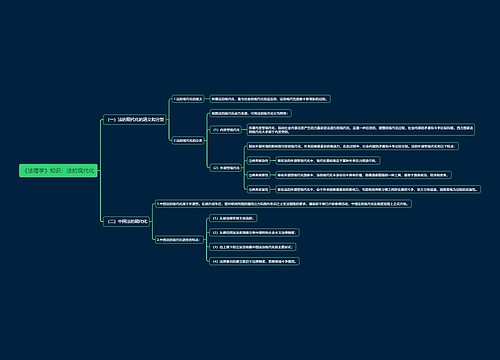Select node 2.中国法的现代化进程的特点

tap(179, 240)
